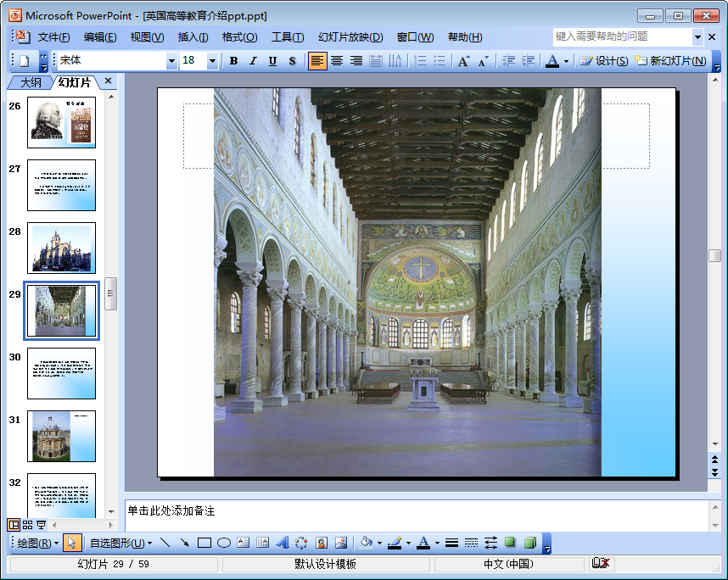Select slide 31 thumbnail
Image resolution: width=728 pixels, height=580 pixels.
click(x=61, y=436)
